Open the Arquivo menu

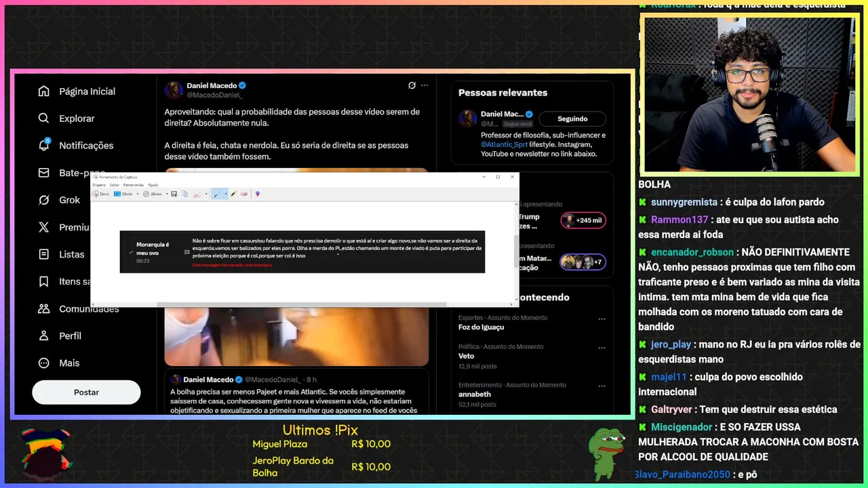[99, 185]
